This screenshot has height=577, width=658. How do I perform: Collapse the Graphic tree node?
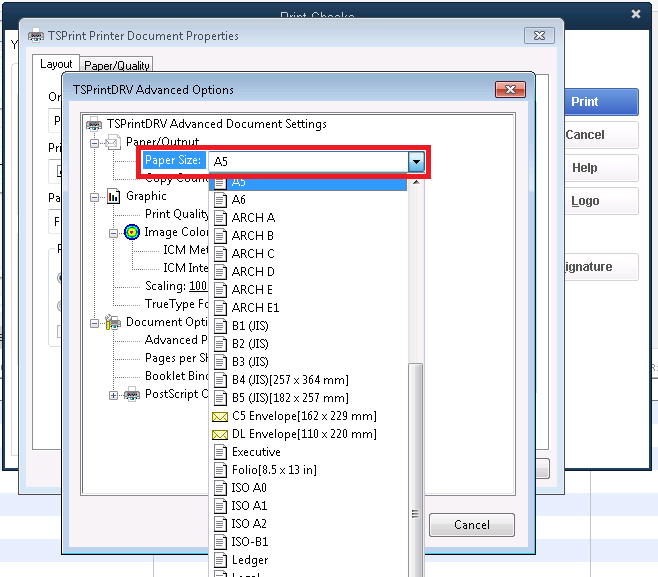click(x=95, y=197)
